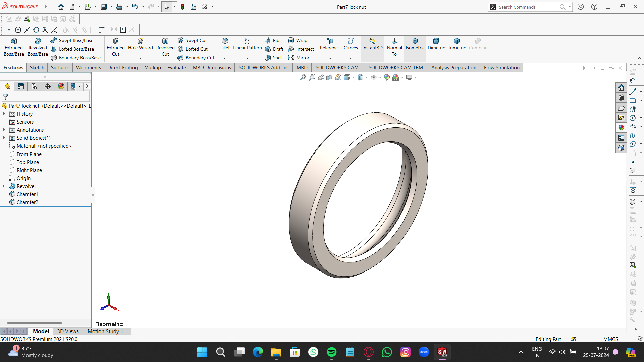Open the DimXpertManager tab icon
The width and height of the screenshot is (644, 362).
click(x=48, y=86)
